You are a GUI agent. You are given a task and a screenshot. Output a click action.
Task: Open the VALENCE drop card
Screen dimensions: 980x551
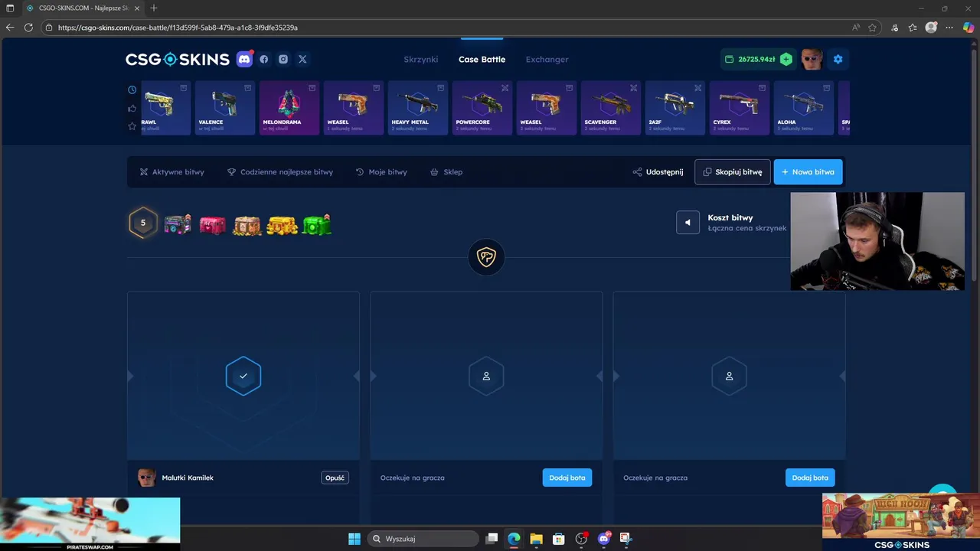click(225, 108)
